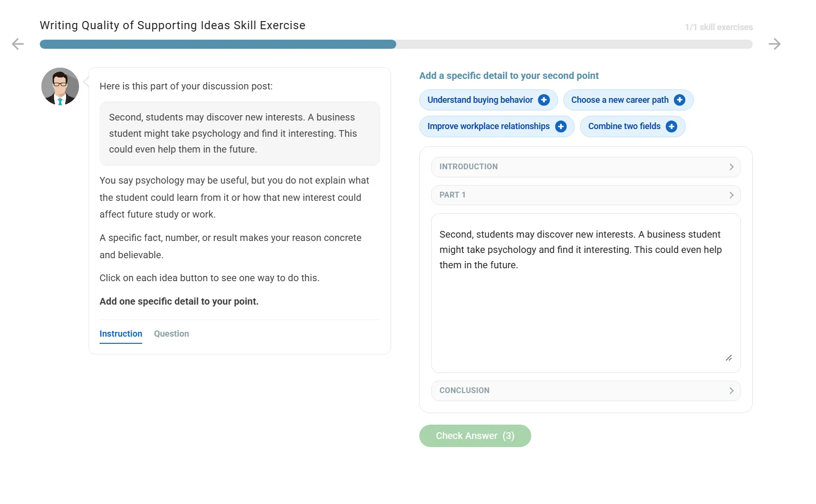Click the '1/1 skill exercises' counter
This screenshot has height=504, width=816.
(x=719, y=27)
